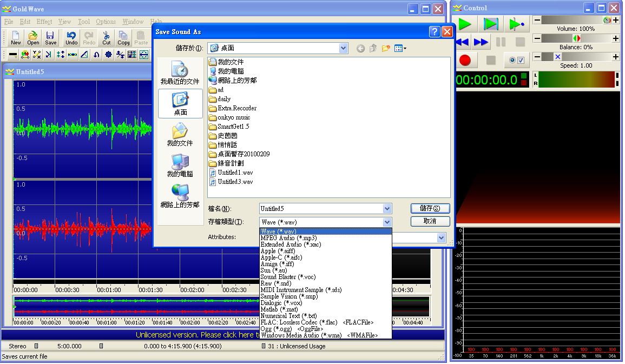The width and height of the screenshot is (625, 364).
Task: Click the yellow-cyan waveform effect icon
Action: [73, 55]
